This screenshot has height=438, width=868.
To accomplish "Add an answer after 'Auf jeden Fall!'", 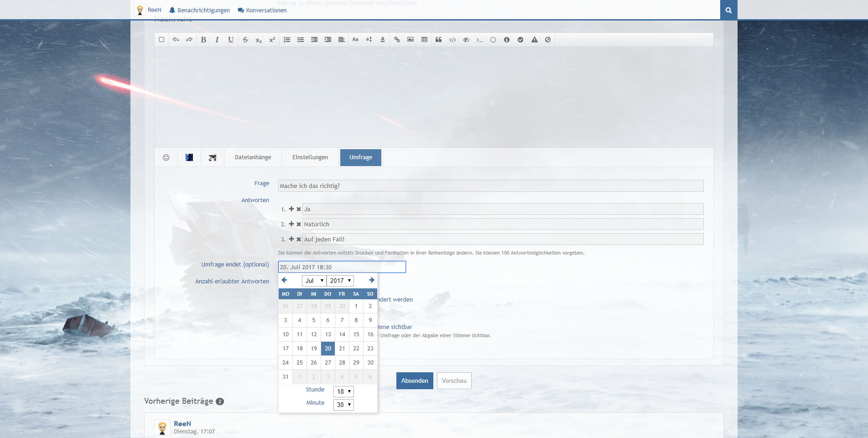I will [x=291, y=239].
